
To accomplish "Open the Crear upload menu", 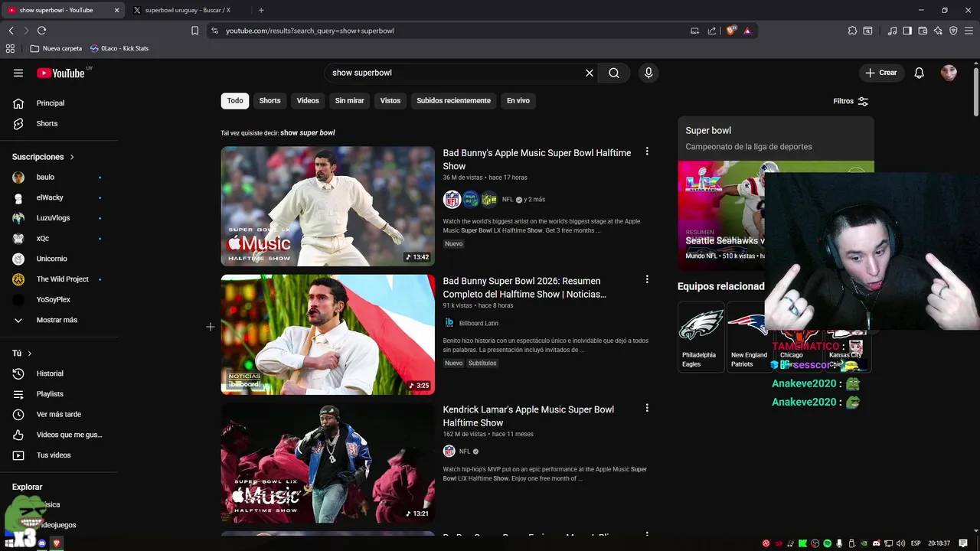I will click(881, 73).
